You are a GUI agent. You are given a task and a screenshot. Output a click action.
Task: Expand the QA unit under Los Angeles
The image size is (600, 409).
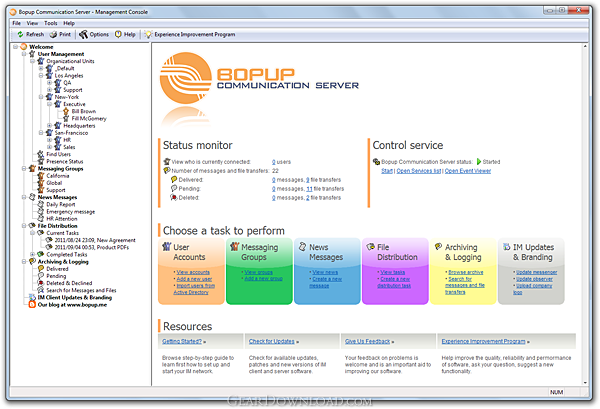pos(49,83)
